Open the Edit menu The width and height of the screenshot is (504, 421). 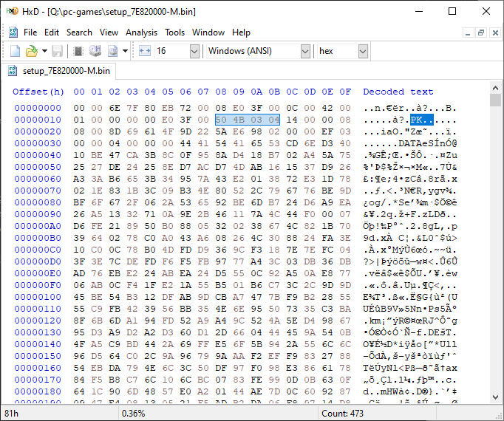[52, 32]
